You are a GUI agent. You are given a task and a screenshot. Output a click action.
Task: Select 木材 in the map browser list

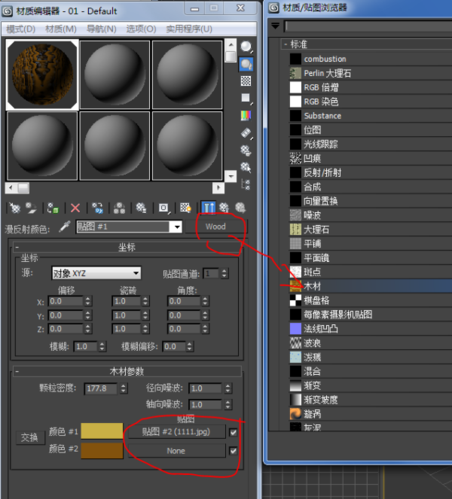click(370, 286)
